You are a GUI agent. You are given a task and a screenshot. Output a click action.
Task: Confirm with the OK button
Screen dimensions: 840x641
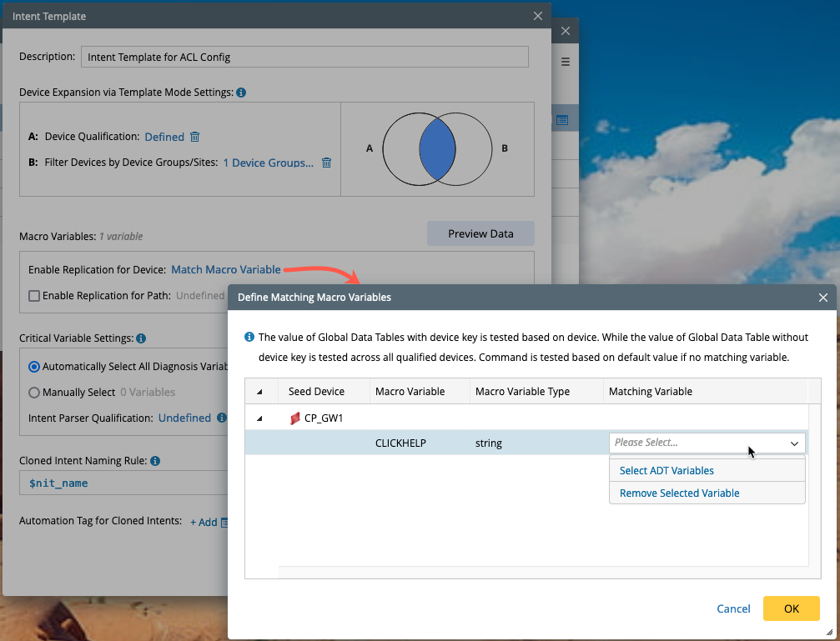point(791,608)
